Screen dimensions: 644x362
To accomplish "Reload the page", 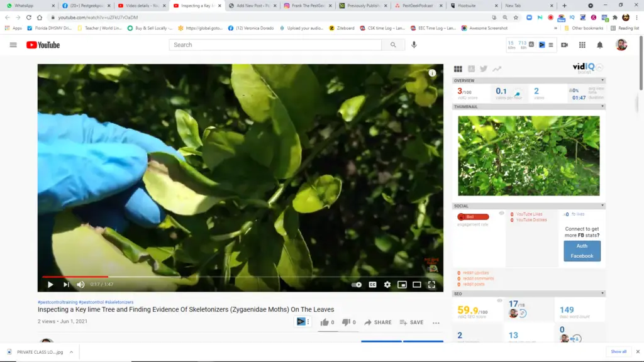I will [29, 17].
